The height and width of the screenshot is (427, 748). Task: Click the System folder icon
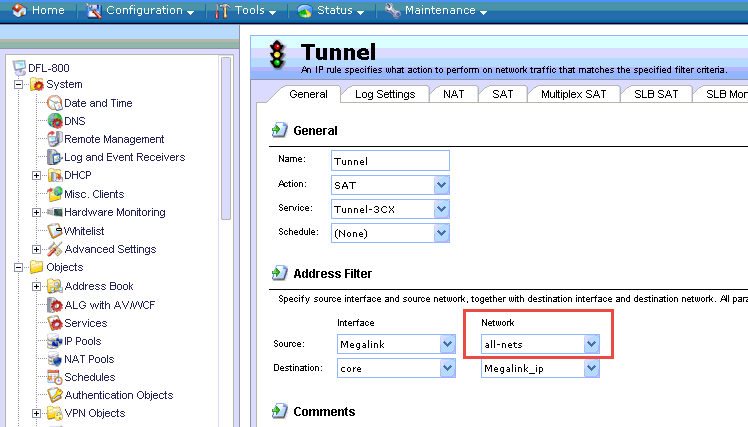pos(37,84)
